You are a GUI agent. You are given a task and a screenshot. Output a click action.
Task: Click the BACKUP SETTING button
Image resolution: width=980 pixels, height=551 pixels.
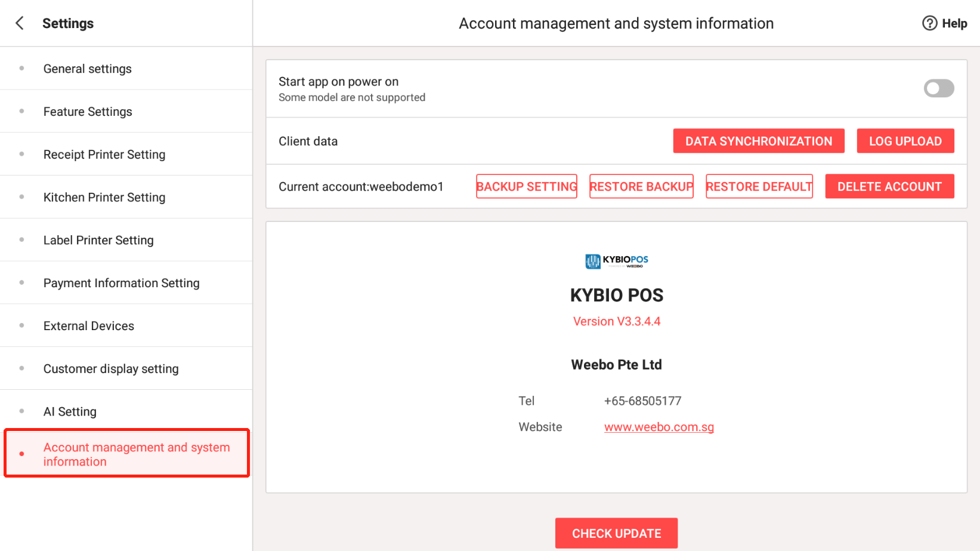point(527,186)
